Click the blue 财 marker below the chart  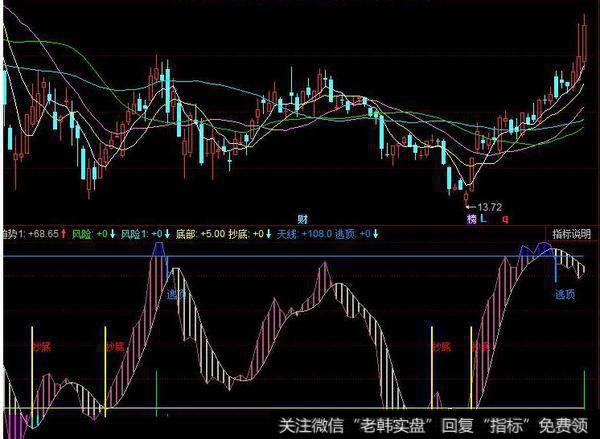coord(301,217)
